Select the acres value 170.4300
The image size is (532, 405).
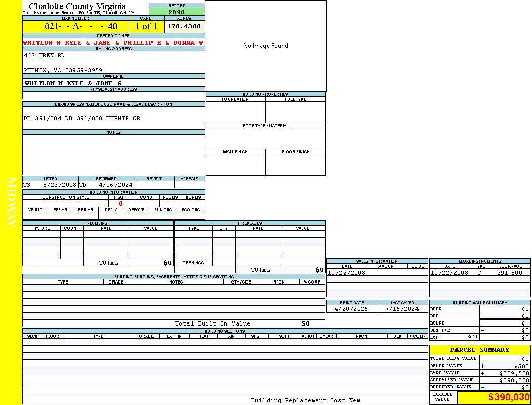(x=184, y=26)
